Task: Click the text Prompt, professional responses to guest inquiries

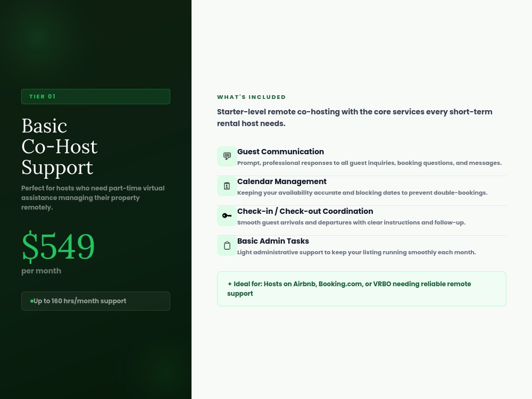Action: tap(370, 163)
